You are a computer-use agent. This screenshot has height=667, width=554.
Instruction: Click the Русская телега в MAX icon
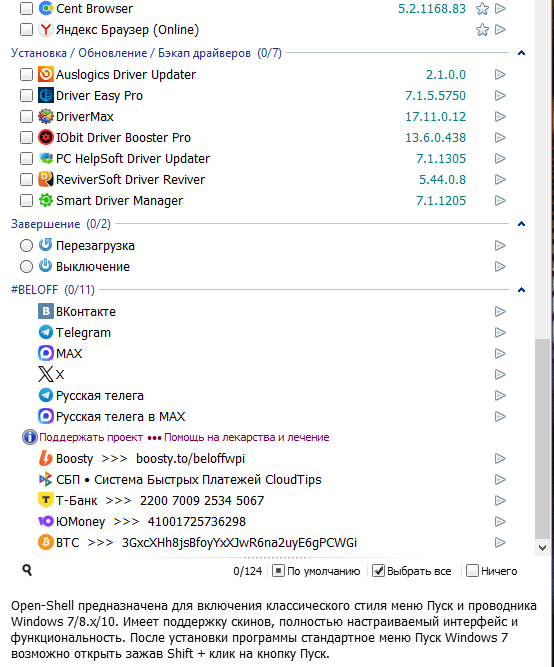46,416
